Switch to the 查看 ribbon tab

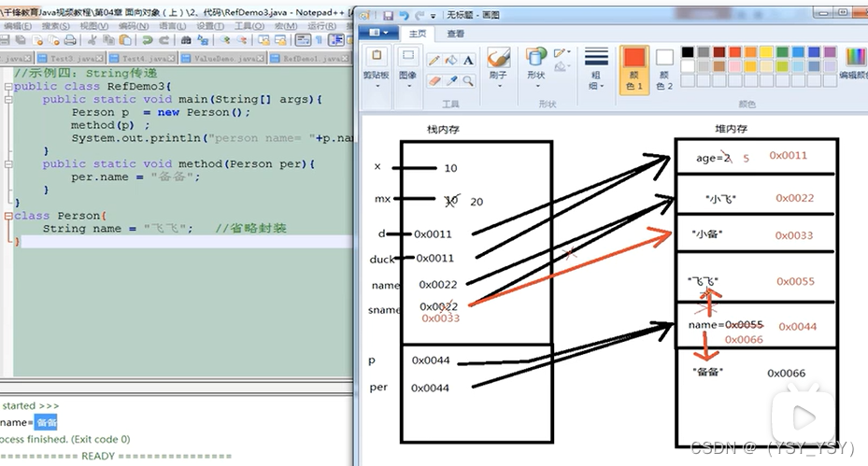click(456, 34)
